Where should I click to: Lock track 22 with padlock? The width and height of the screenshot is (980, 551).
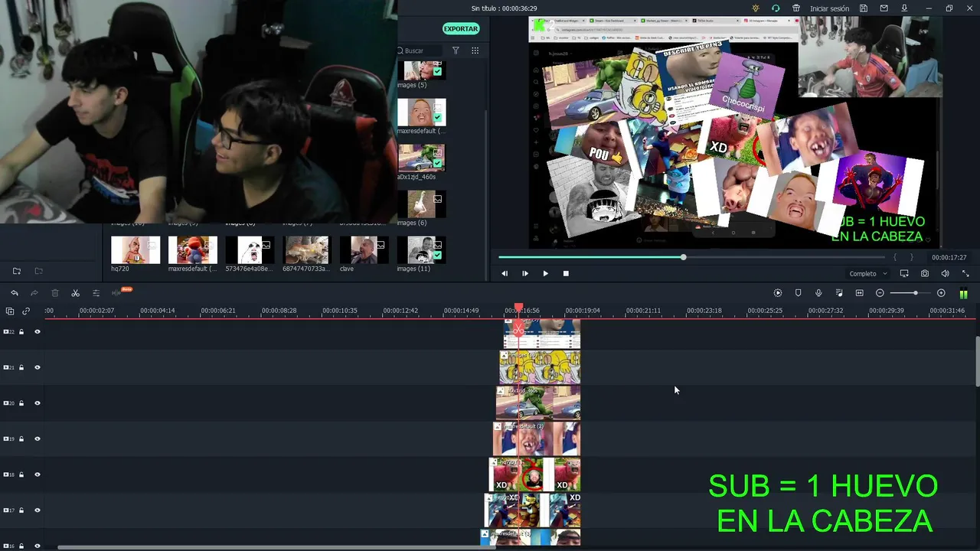coord(21,332)
